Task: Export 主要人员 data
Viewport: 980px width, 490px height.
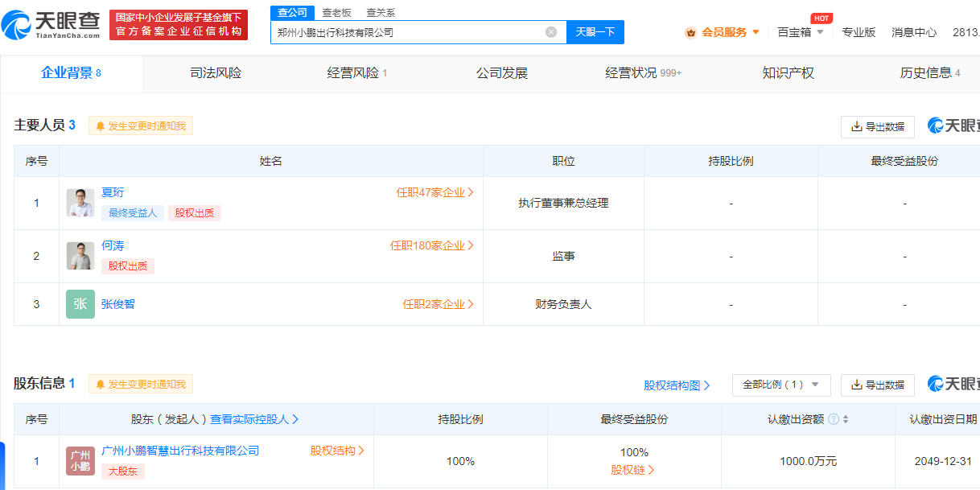Action: 878,127
